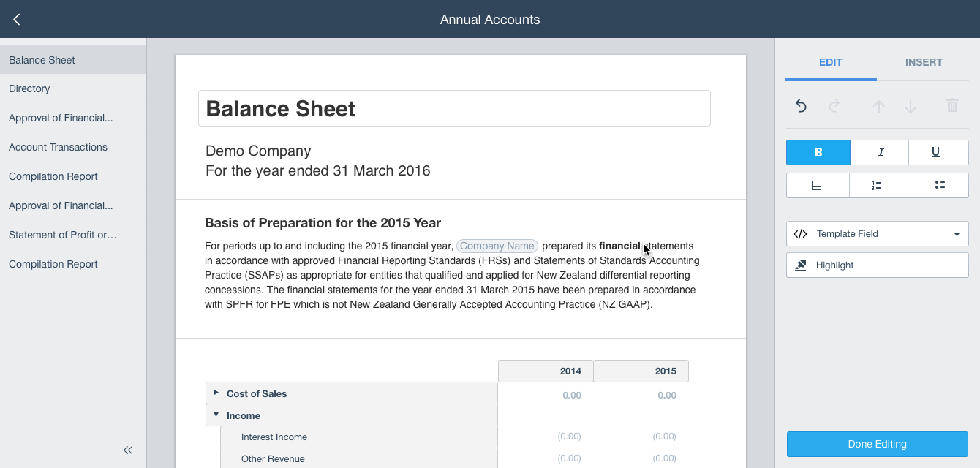Click the Done Editing button
The width and height of the screenshot is (980, 468).
(878, 444)
